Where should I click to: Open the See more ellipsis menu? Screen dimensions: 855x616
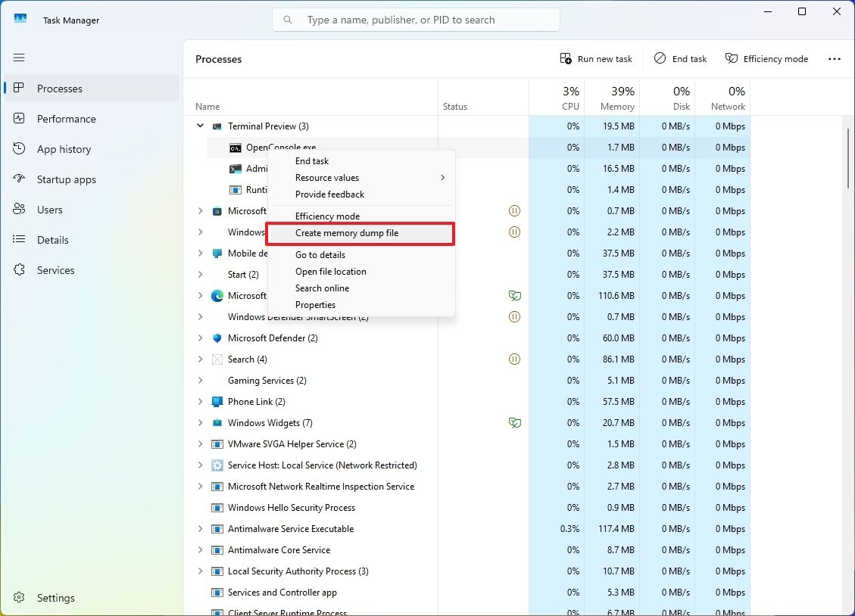pyautogui.click(x=834, y=58)
